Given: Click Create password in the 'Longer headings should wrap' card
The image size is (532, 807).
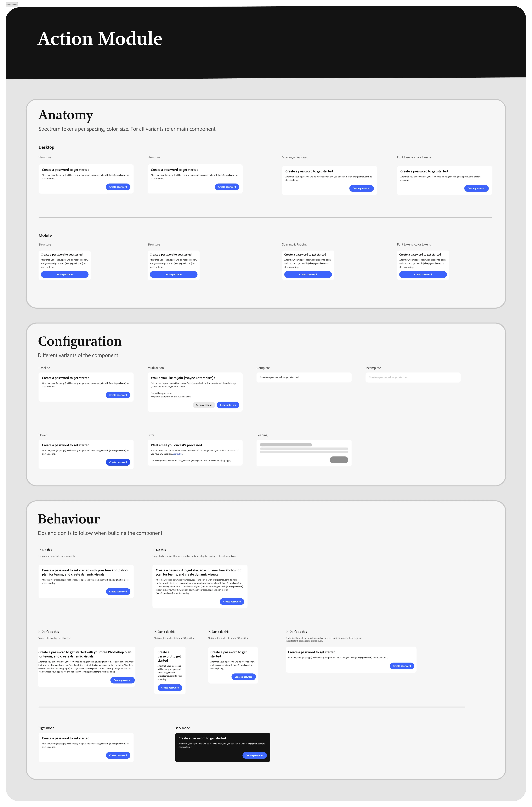Looking at the screenshot, I should (x=118, y=592).
